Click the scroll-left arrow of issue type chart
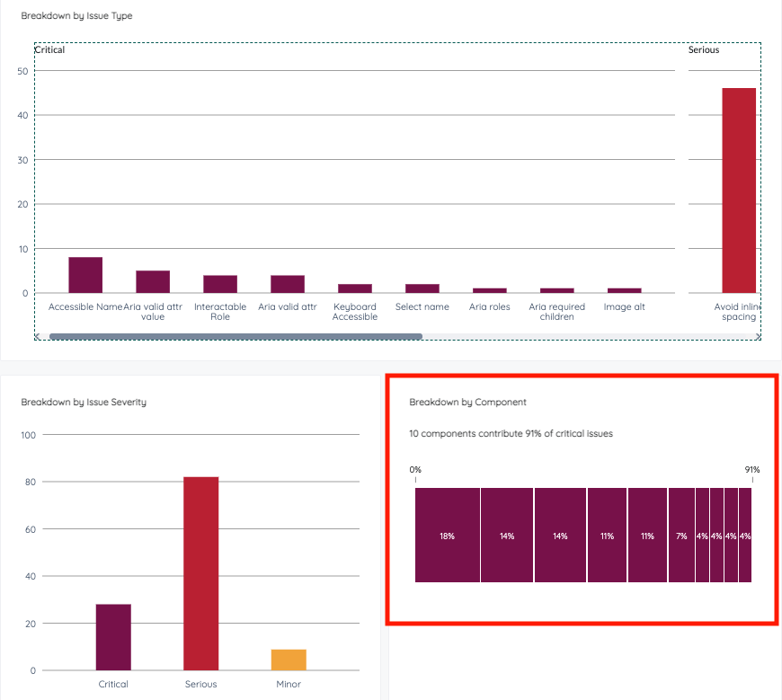 pyautogui.click(x=38, y=337)
